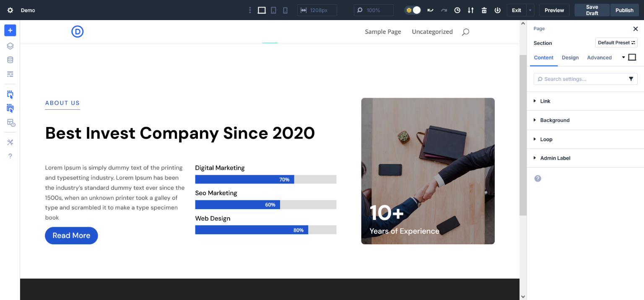The image size is (644, 300).
Task: Click the site search magnifier icon
Action: click(x=465, y=32)
